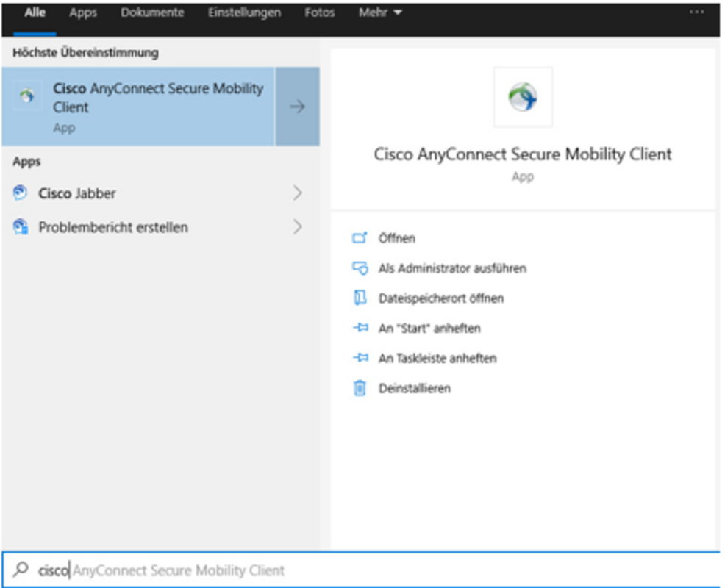This screenshot has width=725, height=588.
Task: Click the Deinstallieren trash icon
Action: 360,388
